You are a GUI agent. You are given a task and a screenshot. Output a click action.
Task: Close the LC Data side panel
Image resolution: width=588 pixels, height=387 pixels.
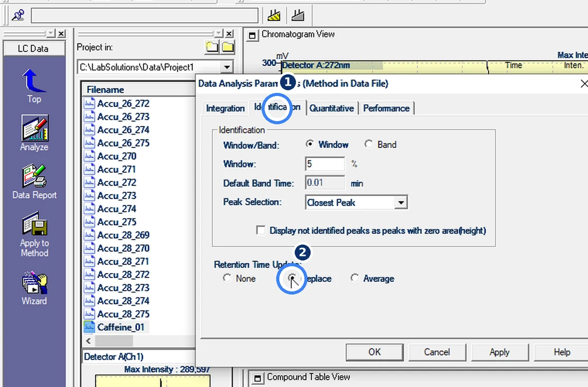[61, 34]
